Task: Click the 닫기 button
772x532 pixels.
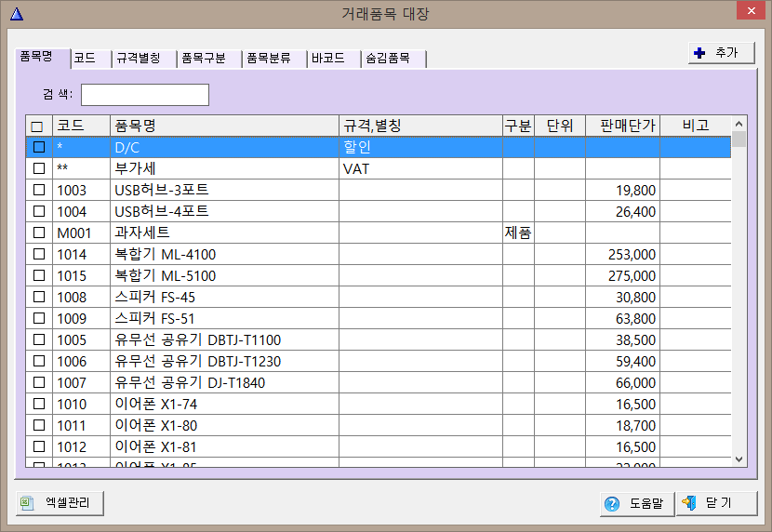Action: pyautogui.click(x=717, y=503)
